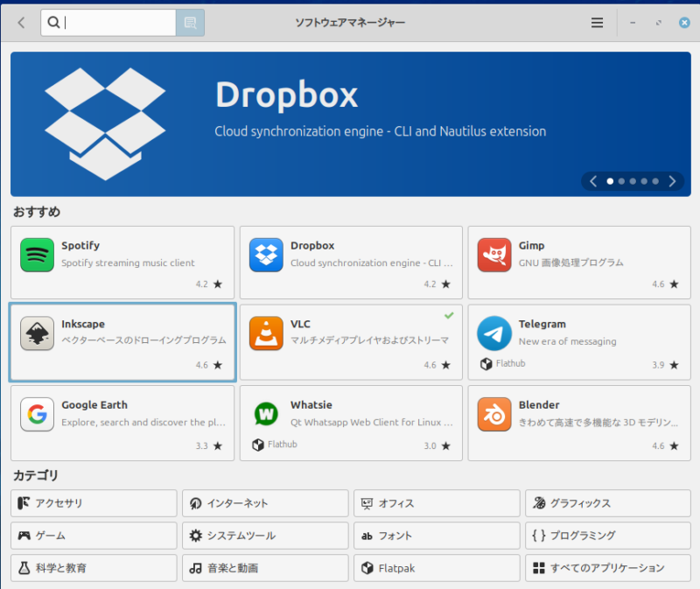Viewport: 700px width, 589px height.
Task: Open the Gimp app icon
Action: [x=494, y=255]
